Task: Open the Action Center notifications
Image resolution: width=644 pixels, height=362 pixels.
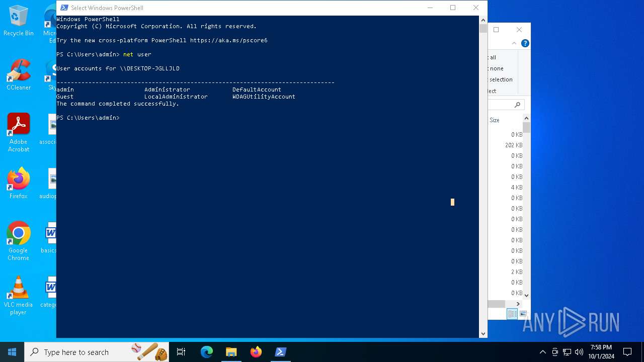Action: 627,352
